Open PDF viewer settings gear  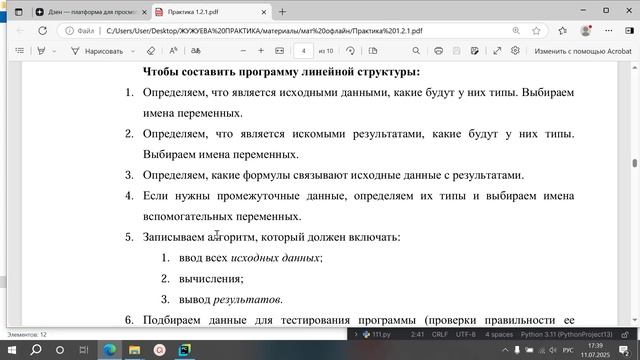coord(515,51)
